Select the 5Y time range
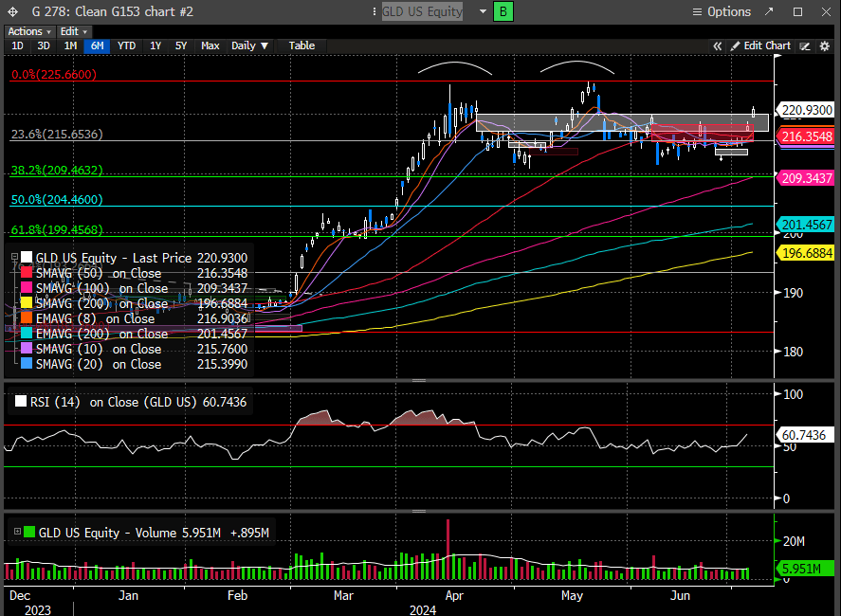This screenshot has height=616, width=841. pos(181,46)
